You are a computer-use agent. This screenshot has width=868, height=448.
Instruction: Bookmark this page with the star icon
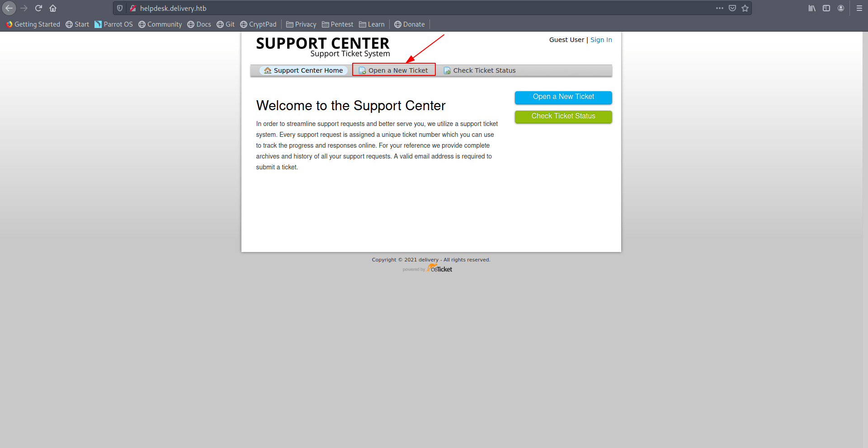pos(745,8)
